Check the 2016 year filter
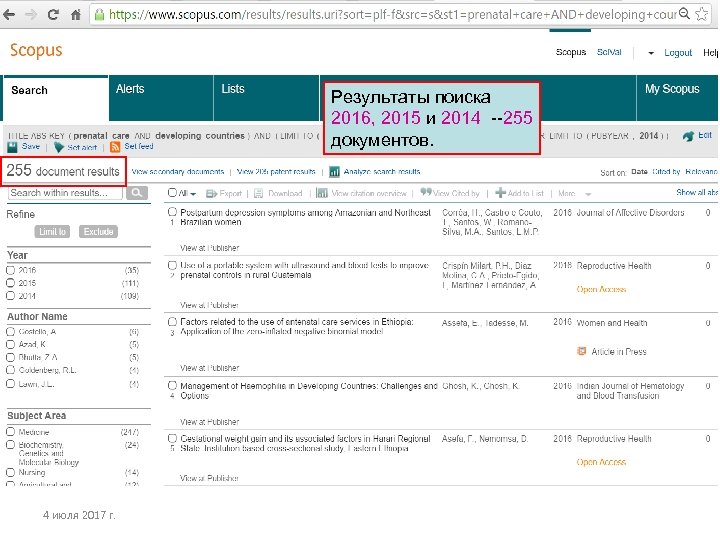720x540 pixels. click(x=11, y=270)
